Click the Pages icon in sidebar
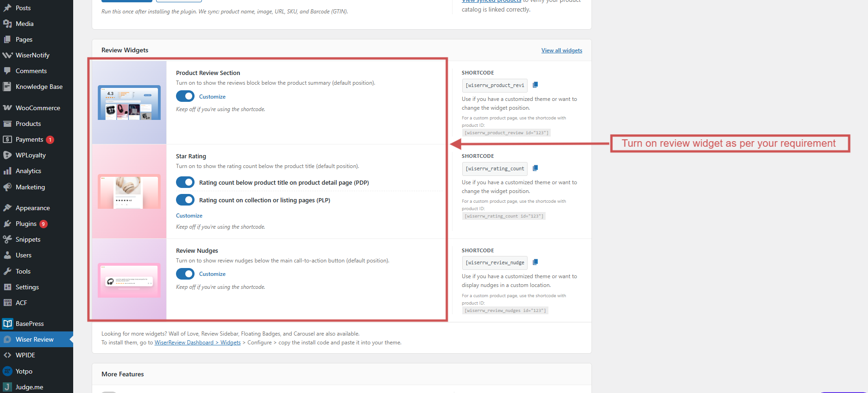 (7, 39)
